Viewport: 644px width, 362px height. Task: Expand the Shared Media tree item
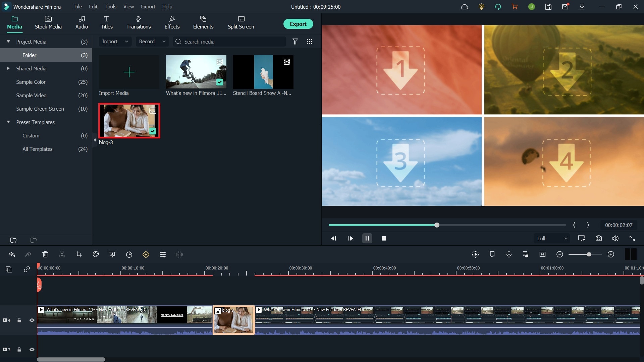(8, 68)
